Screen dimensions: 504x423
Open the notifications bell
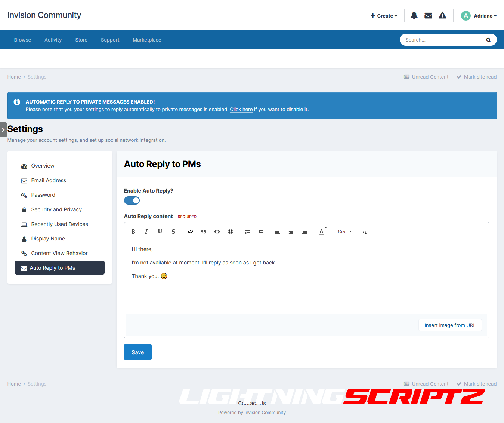point(414,15)
